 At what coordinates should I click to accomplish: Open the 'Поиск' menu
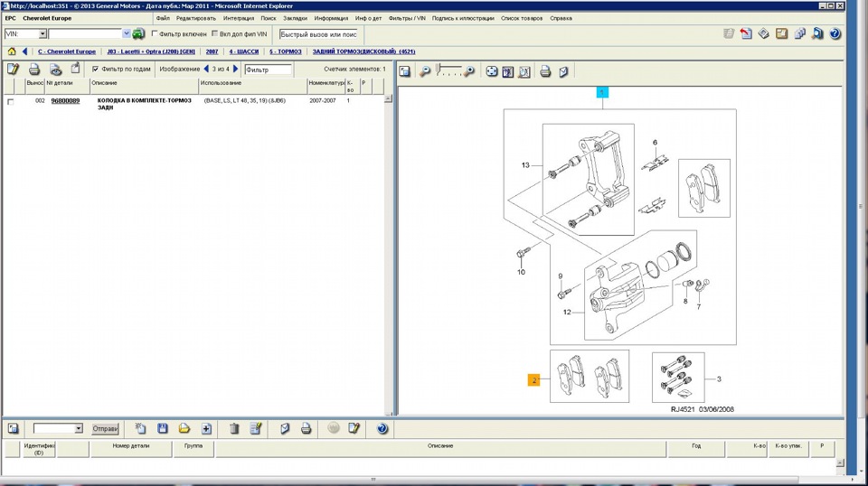click(269, 18)
